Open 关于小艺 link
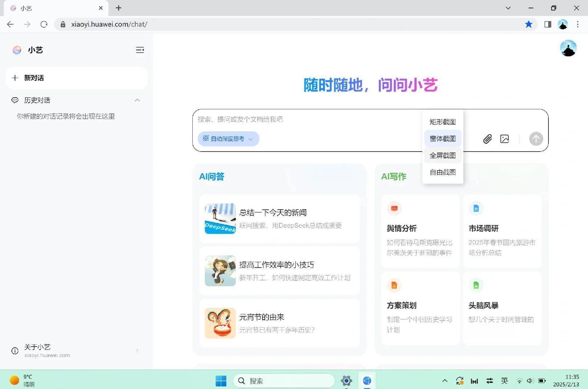Viewport: 588px width, 389px height. [37, 347]
